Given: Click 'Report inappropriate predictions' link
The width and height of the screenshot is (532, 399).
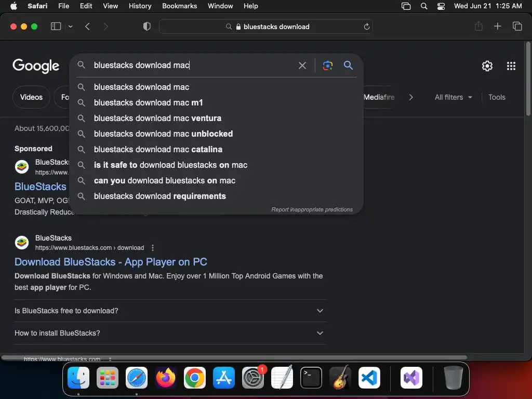Looking at the screenshot, I should (312, 209).
